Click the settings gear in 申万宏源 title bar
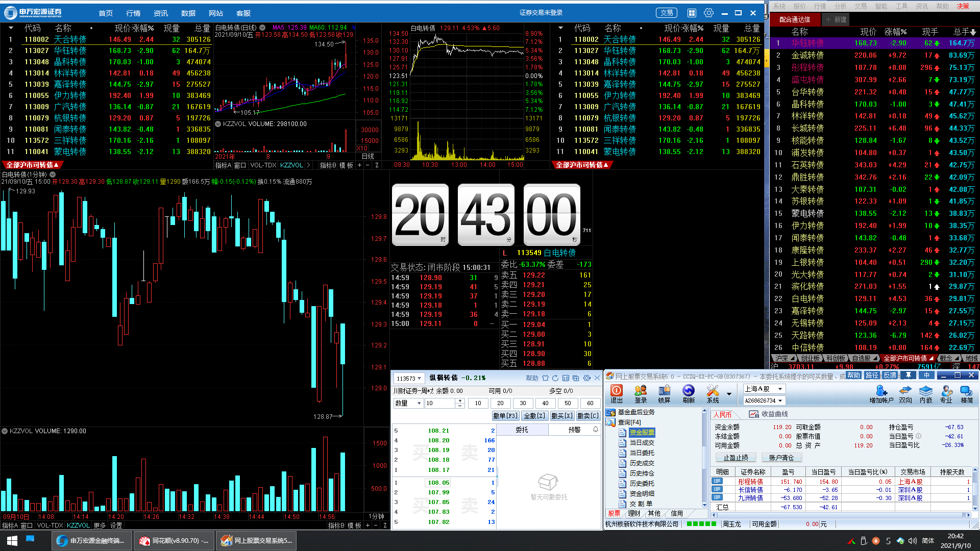The image size is (980, 551). (708, 13)
